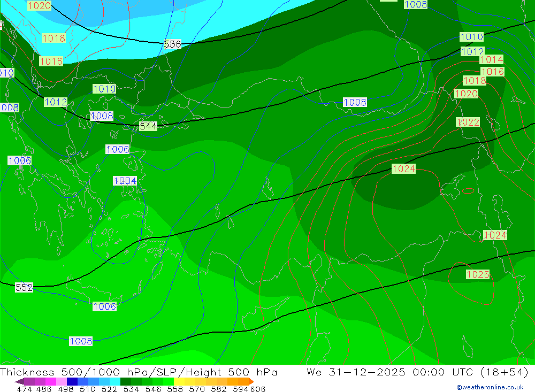Click the 594 legend value

[x=241, y=389]
